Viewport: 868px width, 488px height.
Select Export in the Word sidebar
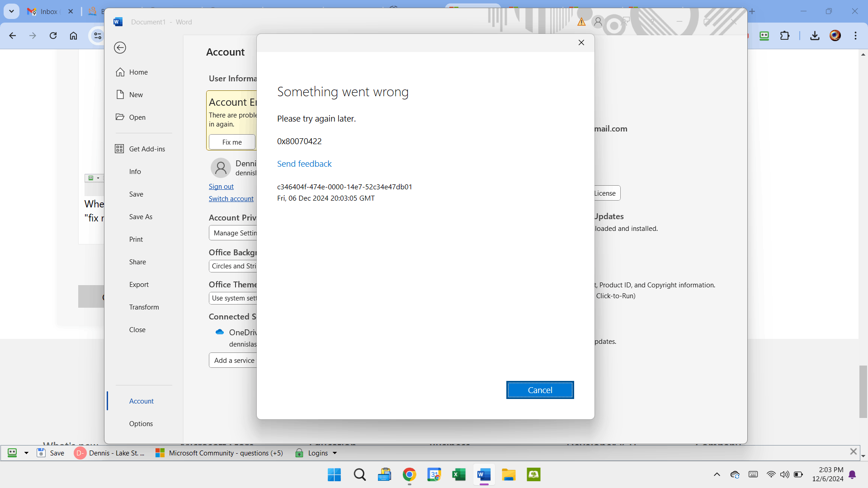coord(139,285)
